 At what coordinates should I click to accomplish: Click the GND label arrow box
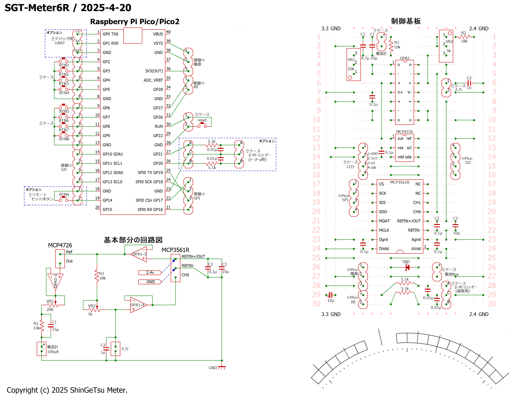point(150,282)
